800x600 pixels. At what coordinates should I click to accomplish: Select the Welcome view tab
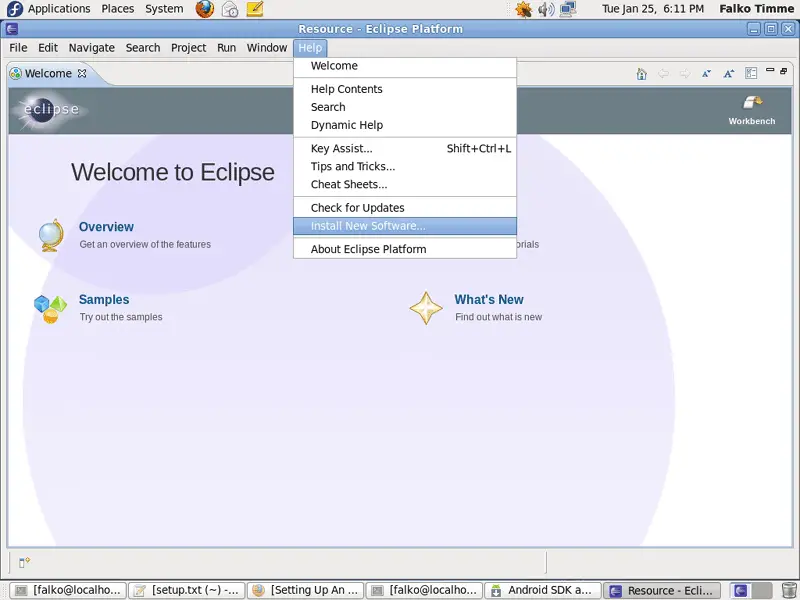coord(48,73)
